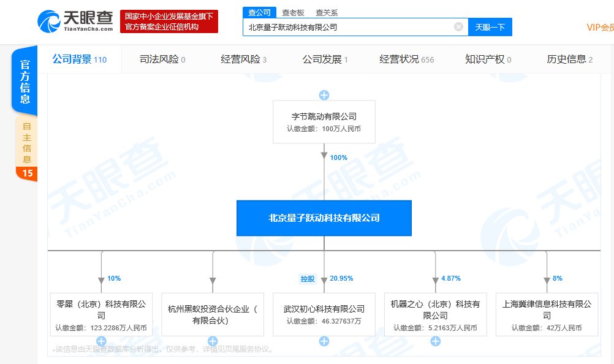614x364 pixels.
Task: Open 上海冀律信息科技有限公司 node
Action: click(x=547, y=314)
